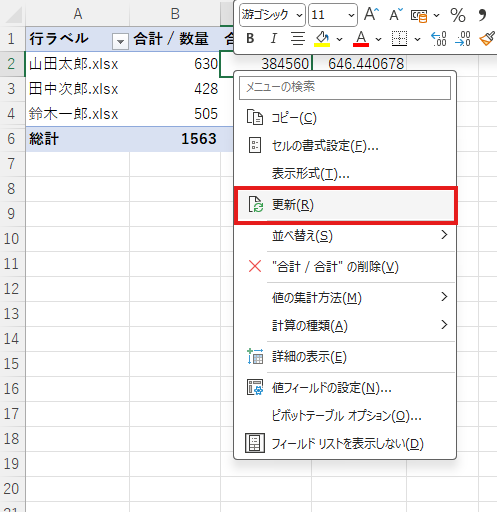Click the center align icon
The width and height of the screenshot is (497, 512).
(x=298, y=39)
